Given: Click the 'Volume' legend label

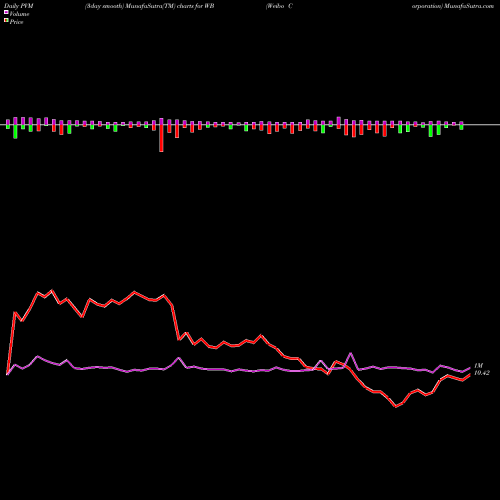Looking at the screenshot, I should click(x=19, y=14).
